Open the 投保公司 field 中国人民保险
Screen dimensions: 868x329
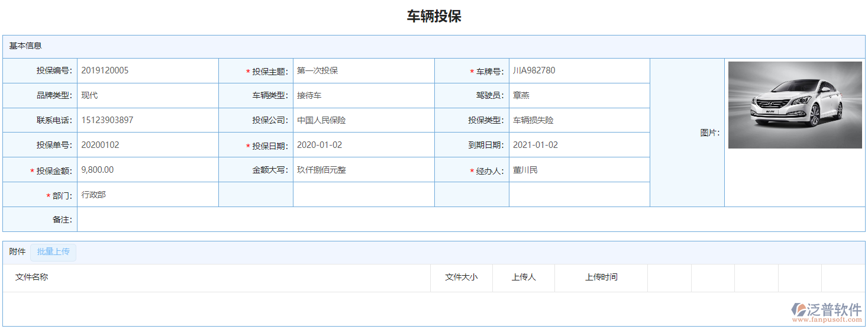pyautogui.click(x=363, y=120)
